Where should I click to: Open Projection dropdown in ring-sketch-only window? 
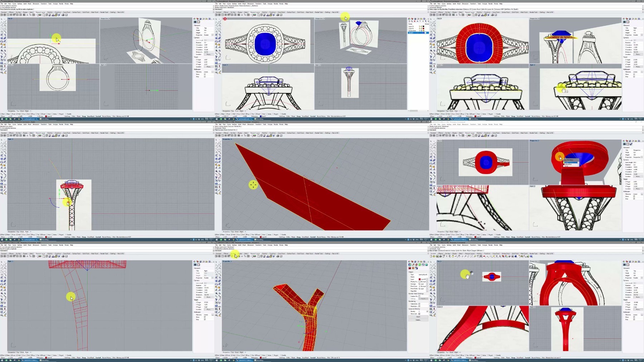click(x=213, y=35)
